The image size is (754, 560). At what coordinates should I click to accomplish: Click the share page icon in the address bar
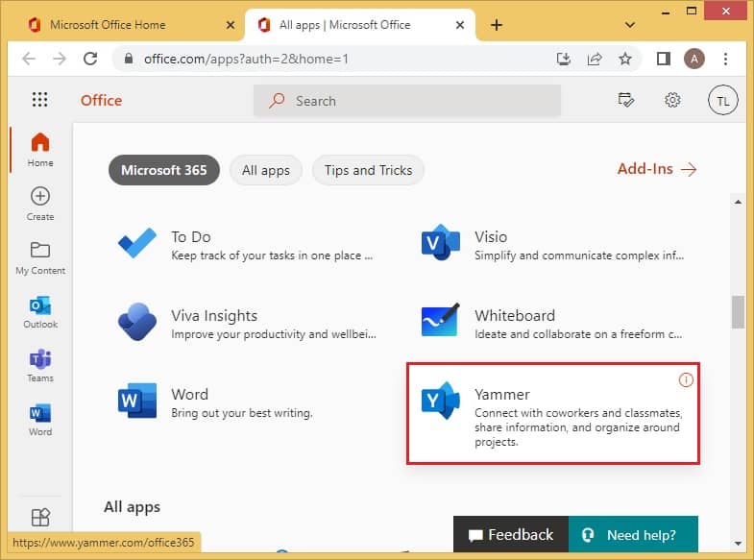point(595,59)
